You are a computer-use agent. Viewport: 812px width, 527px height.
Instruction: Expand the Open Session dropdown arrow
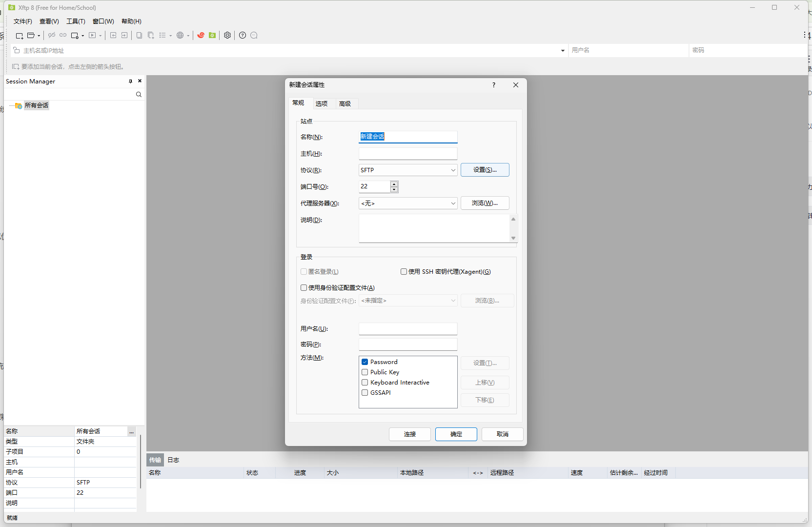[39, 36]
